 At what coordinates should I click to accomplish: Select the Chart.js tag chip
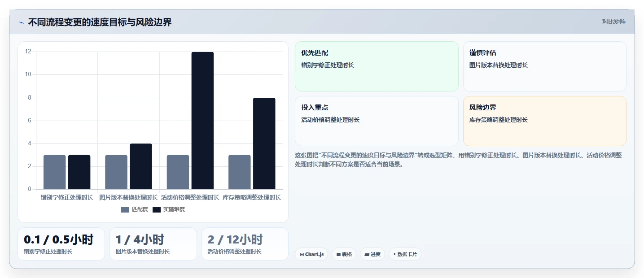pos(311,254)
